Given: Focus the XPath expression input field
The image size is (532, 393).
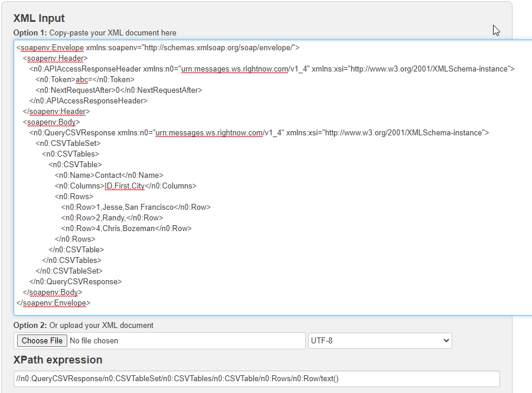Looking at the screenshot, I should pos(257,379).
